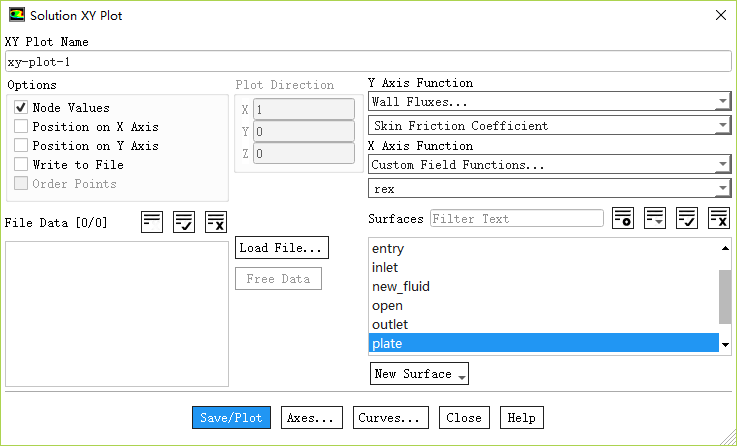This screenshot has height=446, width=737.
Task: Open the New Surface dropdown
Action: click(x=419, y=374)
